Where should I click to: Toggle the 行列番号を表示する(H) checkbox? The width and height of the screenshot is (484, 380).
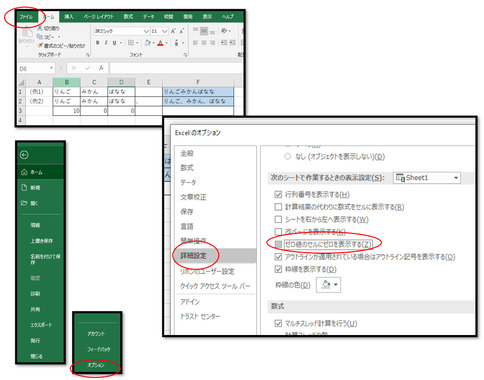(278, 194)
